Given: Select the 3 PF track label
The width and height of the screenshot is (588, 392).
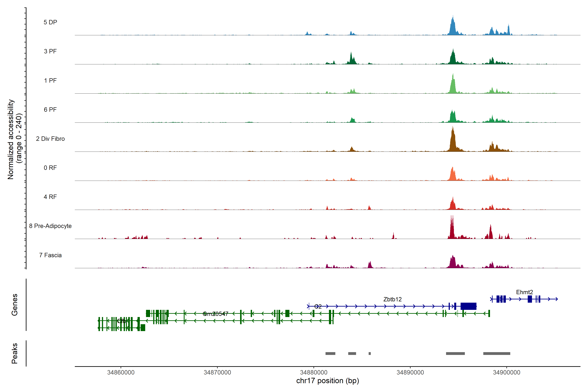Looking at the screenshot, I should pos(50,51).
